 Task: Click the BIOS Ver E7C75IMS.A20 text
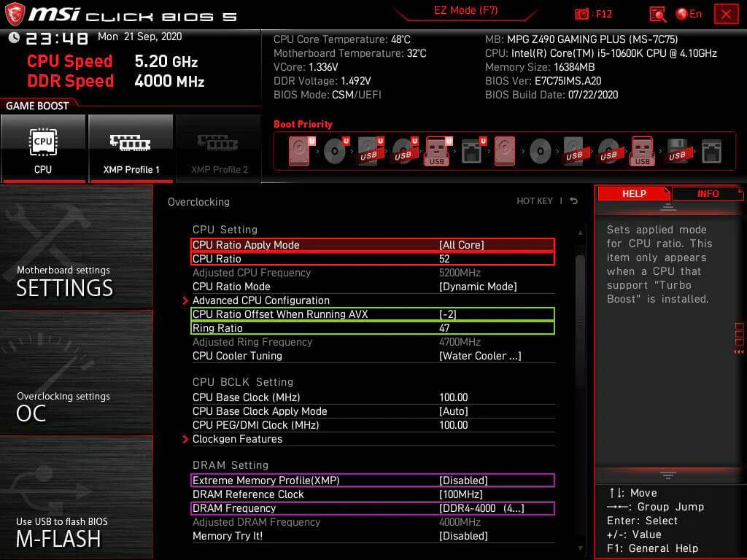pyautogui.click(x=543, y=81)
